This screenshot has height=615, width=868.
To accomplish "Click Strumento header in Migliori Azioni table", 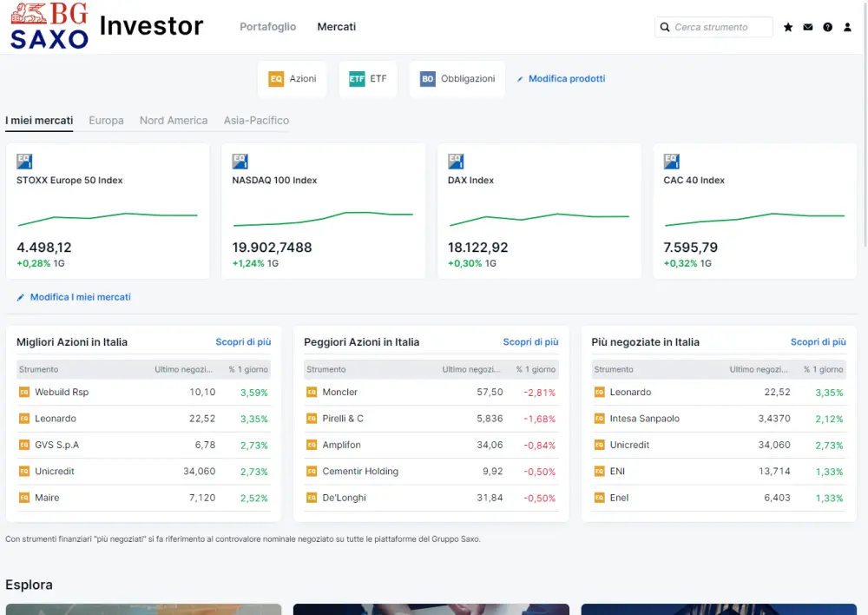I will [39, 369].
